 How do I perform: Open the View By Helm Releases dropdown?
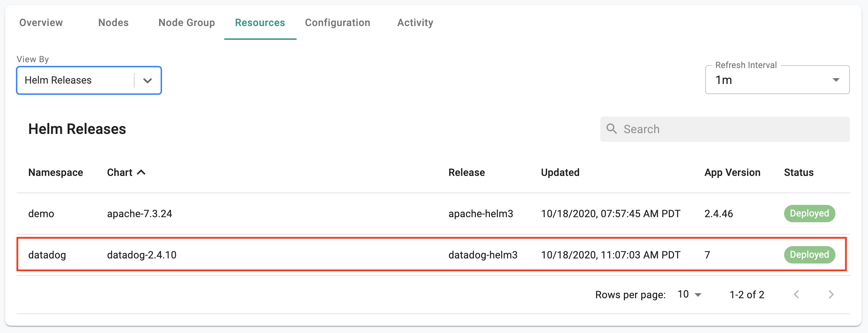click(89, 80)
